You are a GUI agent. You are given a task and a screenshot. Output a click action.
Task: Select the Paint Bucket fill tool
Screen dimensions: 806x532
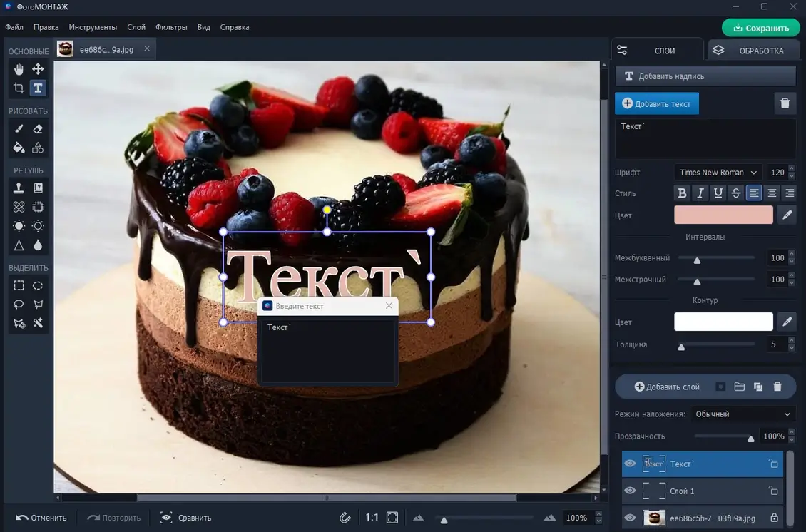19,148
